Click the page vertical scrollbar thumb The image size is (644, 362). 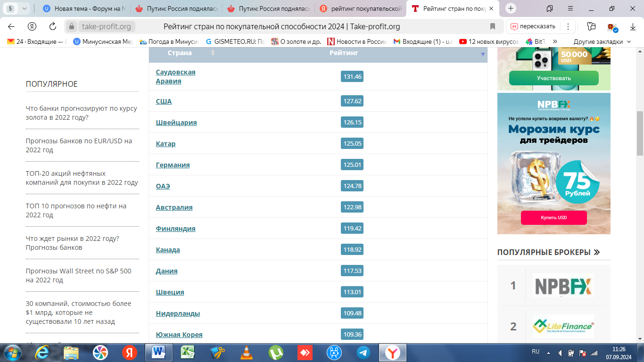[x=640, y=133]
